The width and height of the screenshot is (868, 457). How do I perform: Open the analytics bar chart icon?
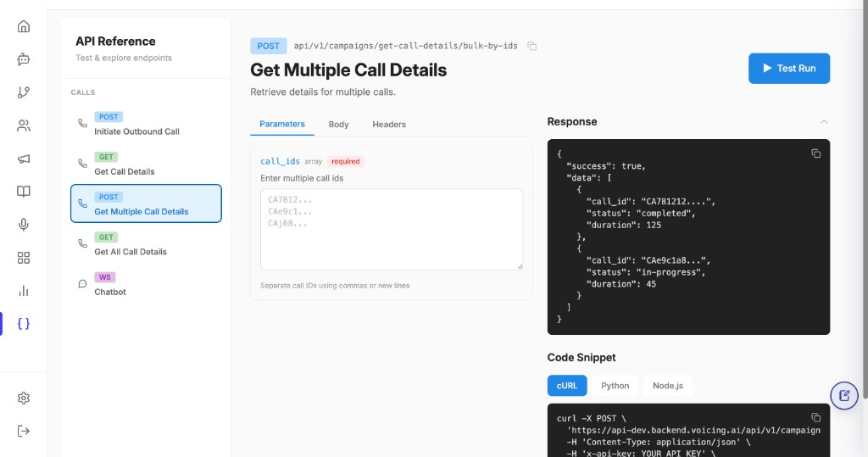(x=23, y=291)
